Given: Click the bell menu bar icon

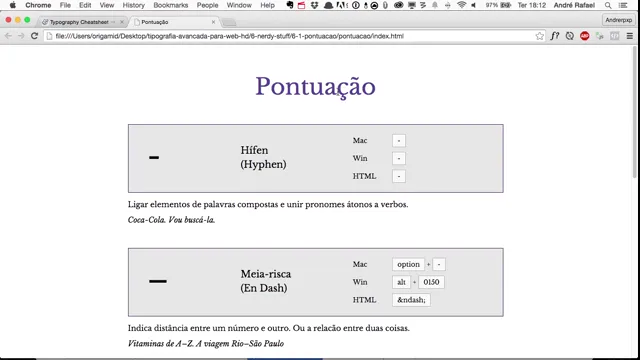Looking at the screenshot, I should 435,5.
